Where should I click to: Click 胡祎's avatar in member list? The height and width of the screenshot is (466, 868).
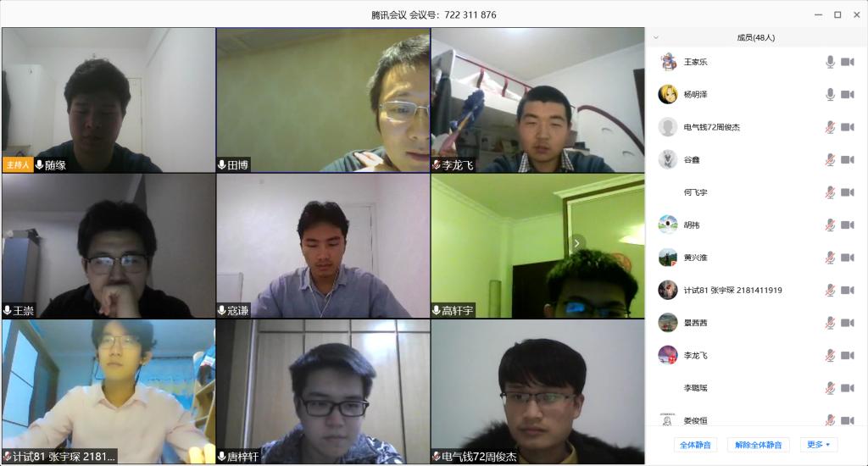[668, 225]
